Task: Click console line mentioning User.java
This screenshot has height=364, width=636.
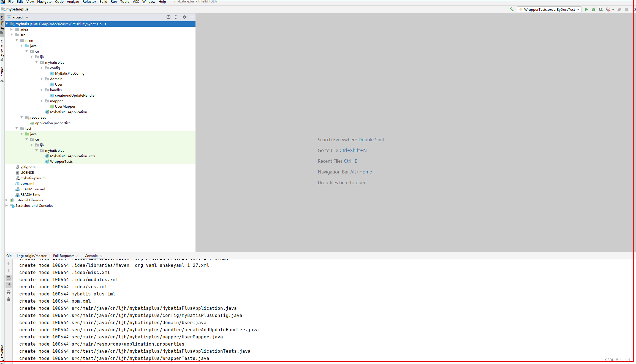Action: 113,322
